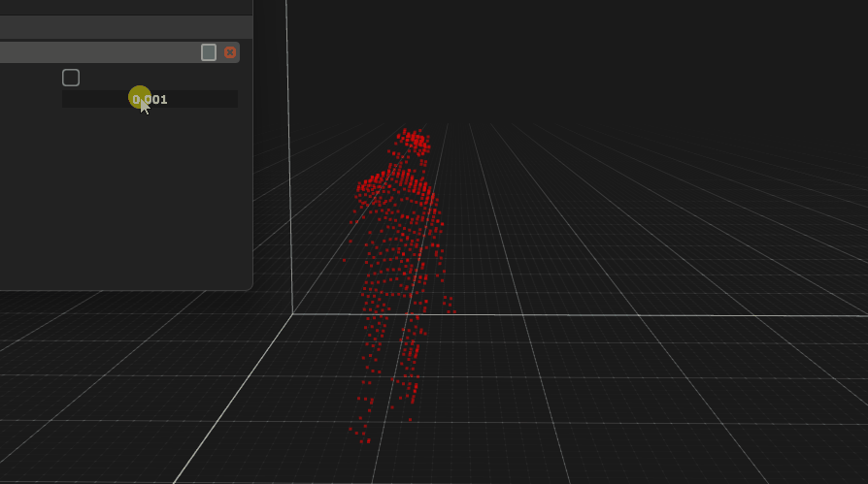The height and width of the screenshot is (484, 868).
Task: Toggle the unchecked checkbox in the panel
Action: 71,78
